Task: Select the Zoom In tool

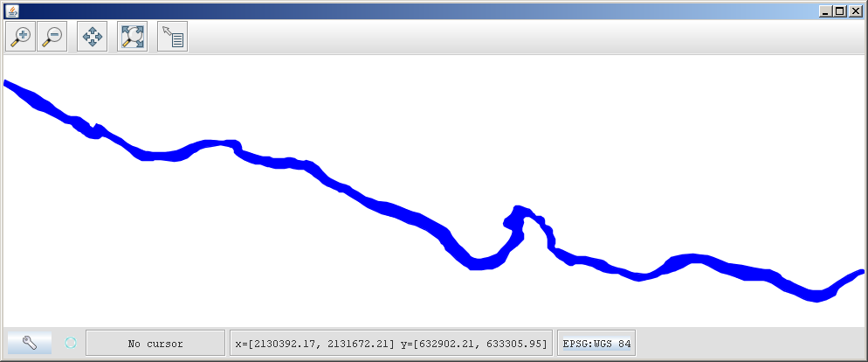Action: click(20, 37)
